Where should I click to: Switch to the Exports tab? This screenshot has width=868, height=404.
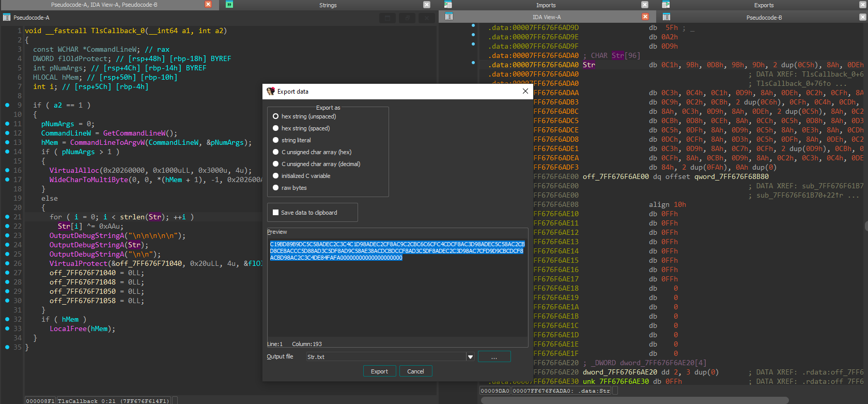[764, 5]
